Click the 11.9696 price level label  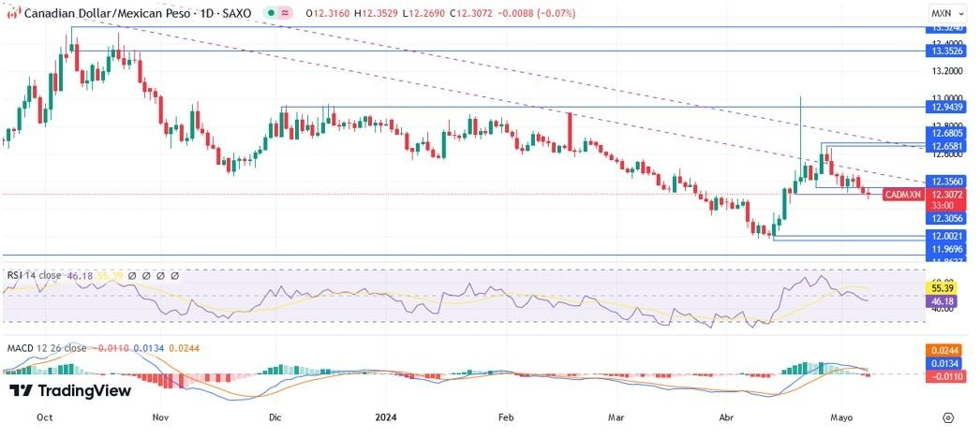pos(945,248)
